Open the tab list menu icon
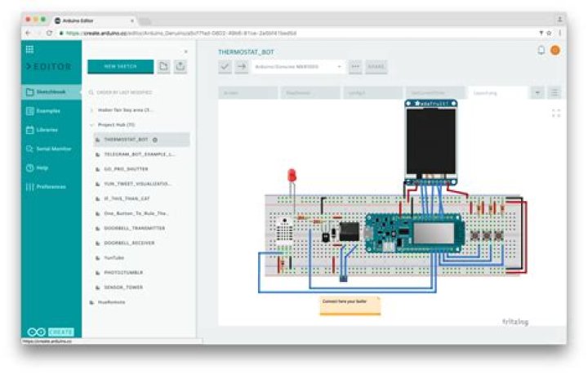 click(x=555, y=93)
